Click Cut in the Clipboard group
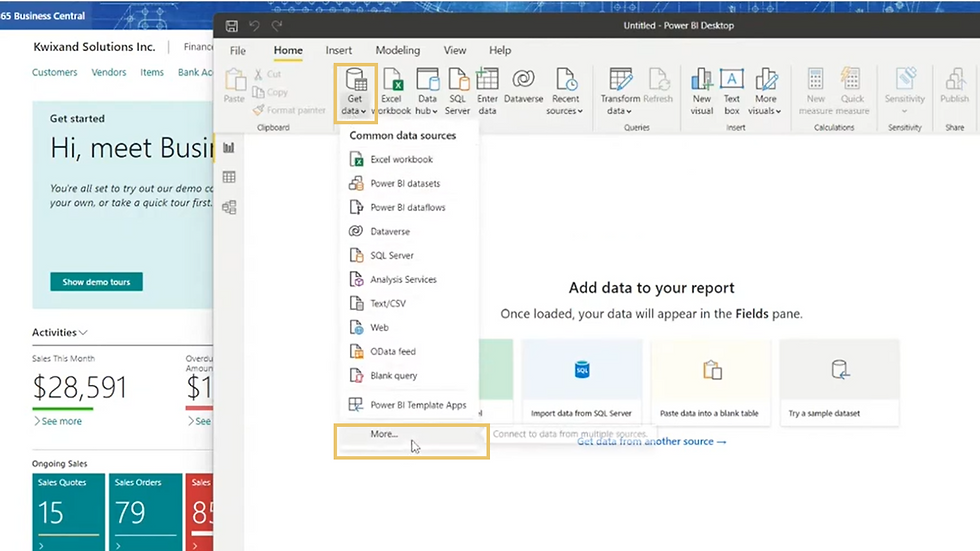This screenshot has width=980, height=551. [x=268, y=74]
